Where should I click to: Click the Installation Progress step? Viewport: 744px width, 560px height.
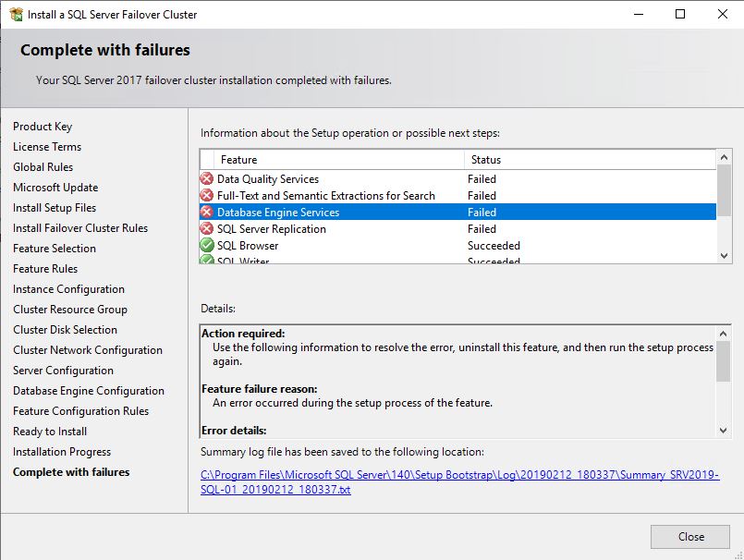pyautogui.click(x=62, y=452)
